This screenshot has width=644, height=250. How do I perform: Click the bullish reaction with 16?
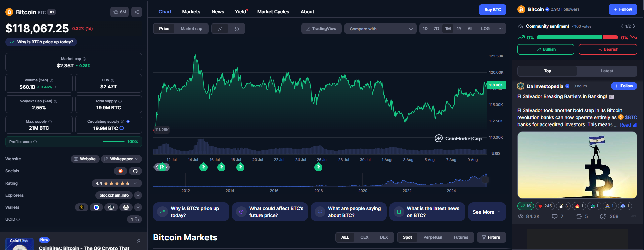526,206
